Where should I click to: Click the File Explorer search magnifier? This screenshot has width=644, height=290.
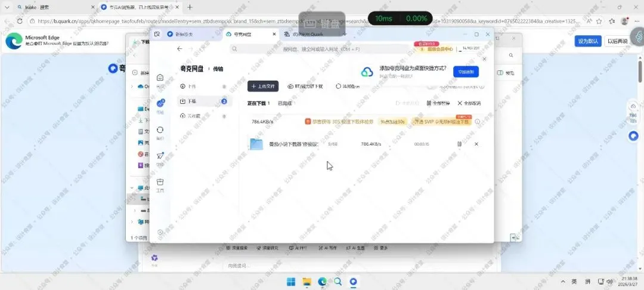[x=511, y=55]
